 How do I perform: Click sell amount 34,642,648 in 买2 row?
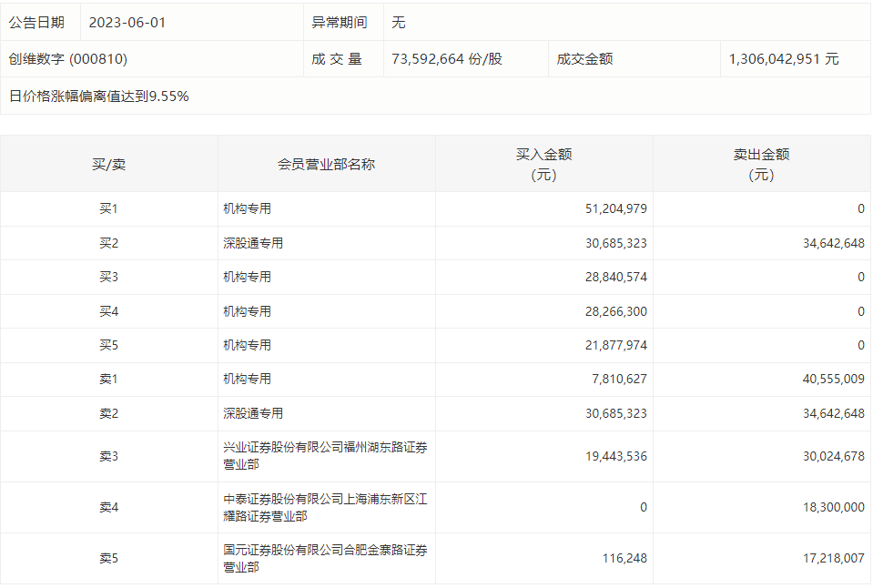point(834,243)
